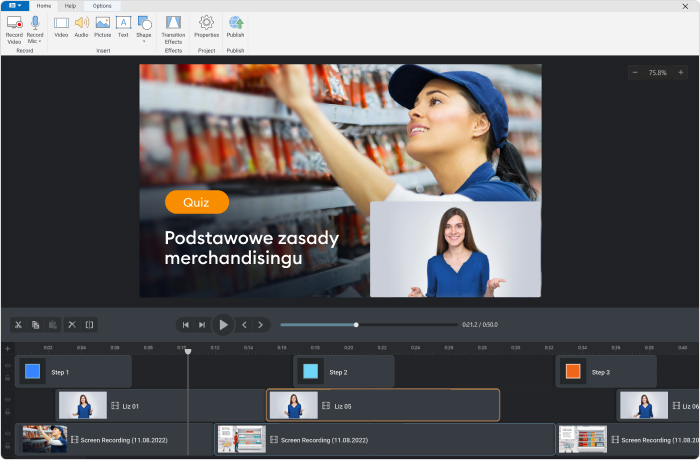Hide the Step shapes track
The width and height of the screenshot is (700, 460).
click(x=8, y=366)
